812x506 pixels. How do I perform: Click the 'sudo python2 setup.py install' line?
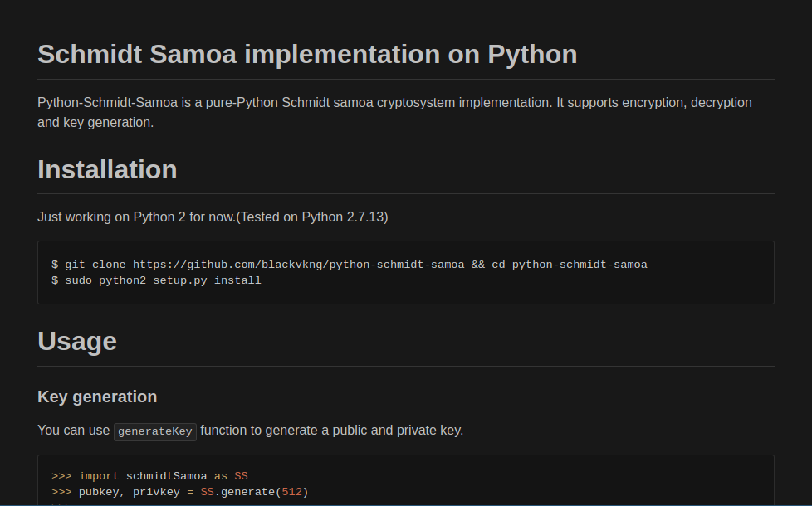[x=156, y=280]
